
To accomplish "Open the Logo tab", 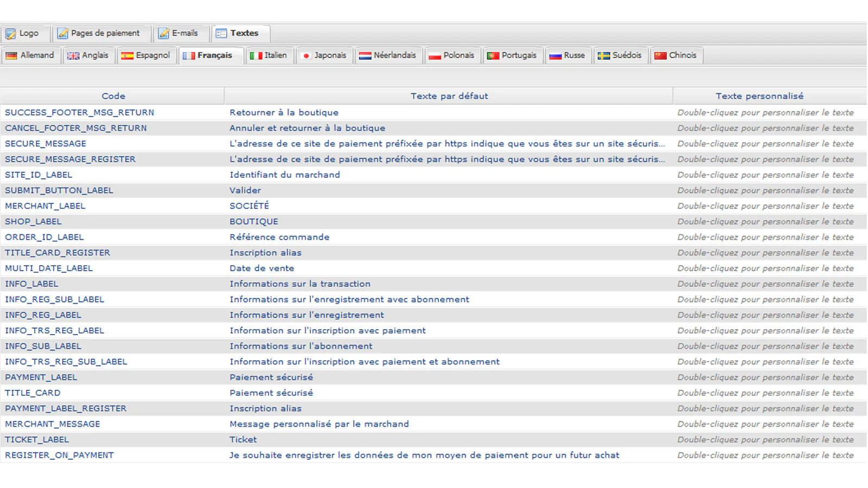I will coord(25,34).
